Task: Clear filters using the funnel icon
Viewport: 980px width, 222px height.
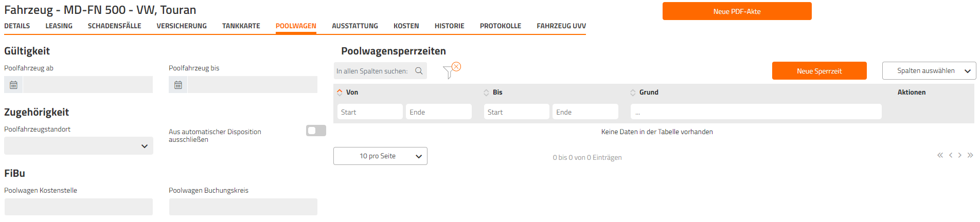Action: click(x=452, y=70)
